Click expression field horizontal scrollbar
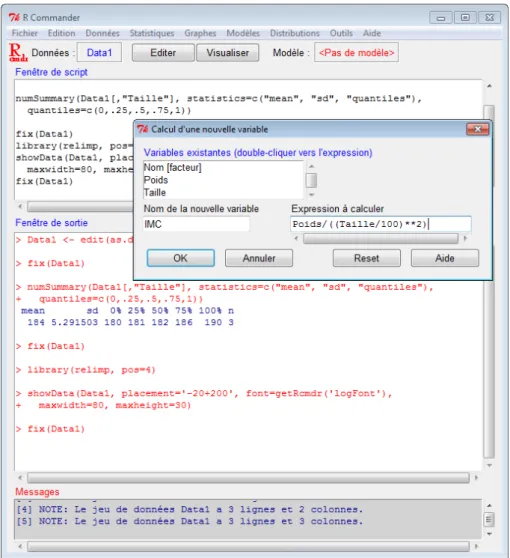 380,238
